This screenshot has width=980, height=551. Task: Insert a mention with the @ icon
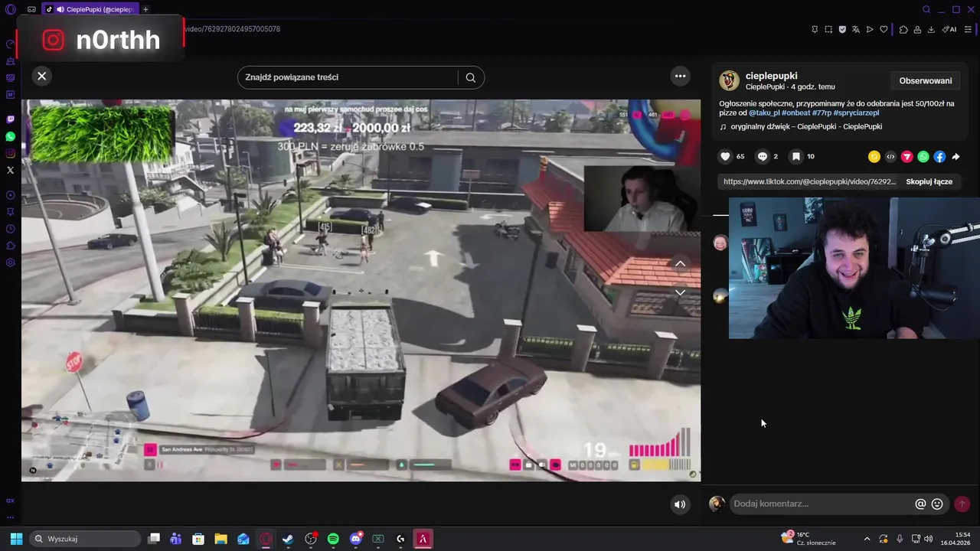click(x=920, y=504)
